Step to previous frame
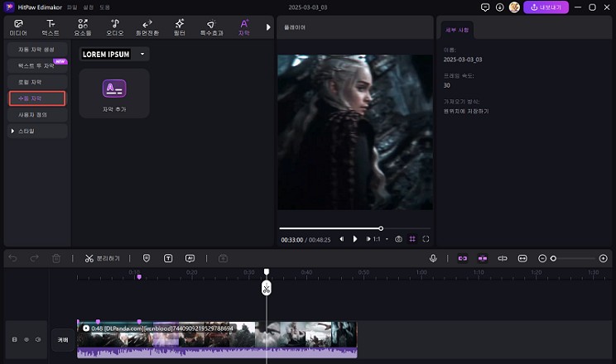Viewport: 616px width, 364px height. click(342, 239)
